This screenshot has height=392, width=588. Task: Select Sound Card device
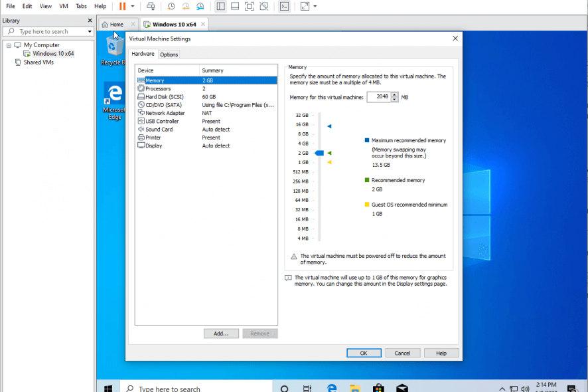pyautogui.click(x=207, y=130)
